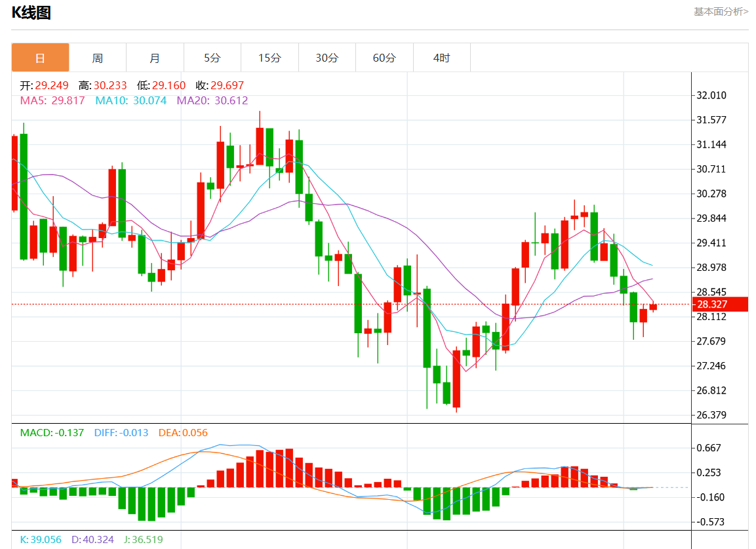Click the -0.160 MACD axis label

coord(709,497)
